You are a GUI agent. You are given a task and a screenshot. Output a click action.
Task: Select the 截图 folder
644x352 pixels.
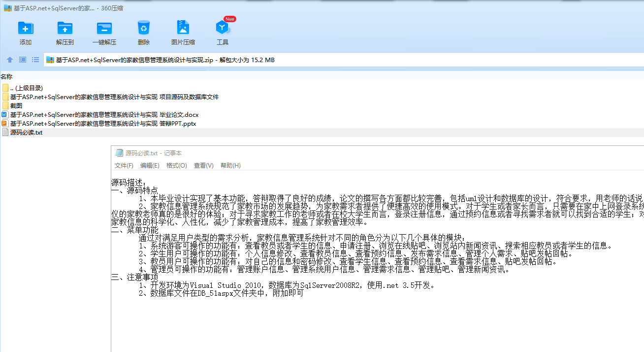(322, 106)
